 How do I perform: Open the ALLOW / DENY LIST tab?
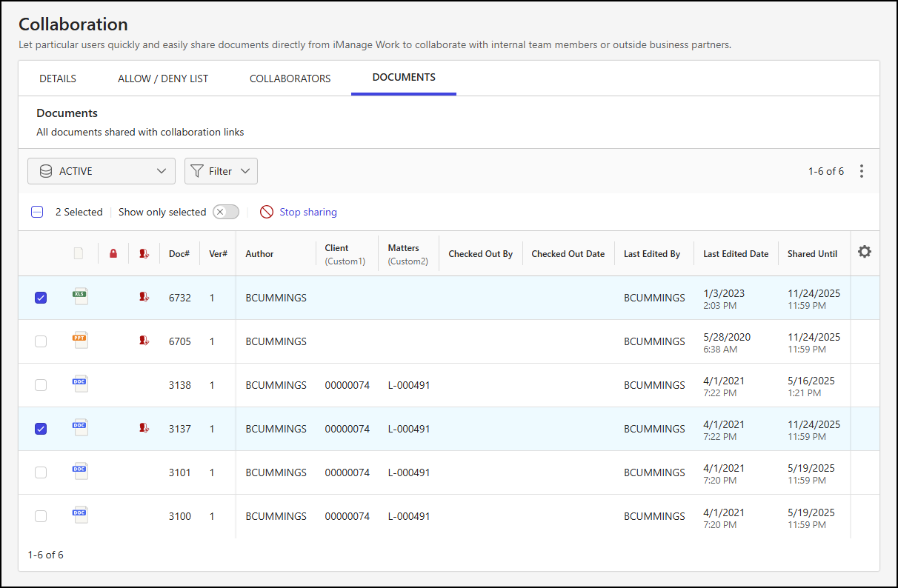click(x=163, y=78)
